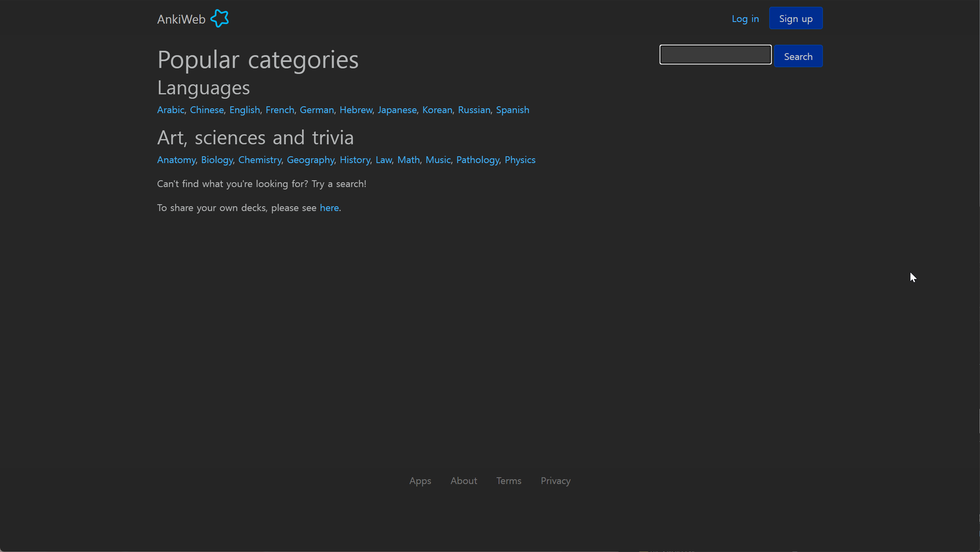The height and width of the screenshot is (552, 980).
Task: View Math shared decks
Action: [x=409, y=160]
